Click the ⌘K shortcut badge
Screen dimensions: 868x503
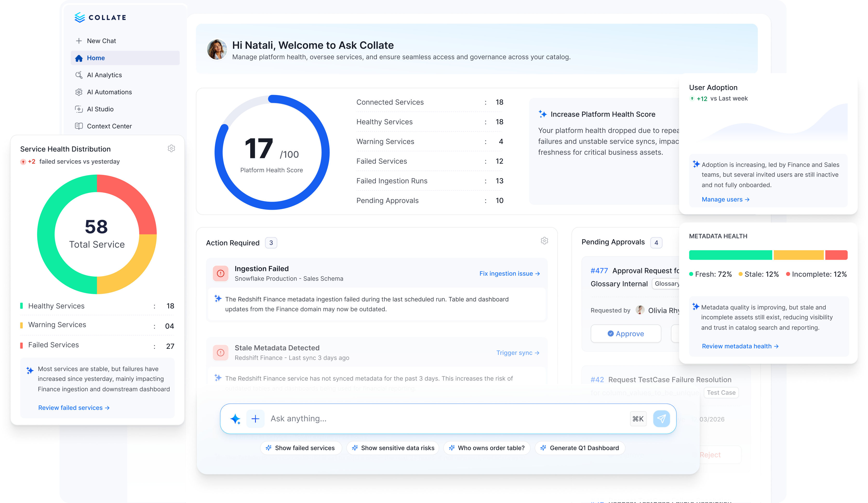point(638,419)
